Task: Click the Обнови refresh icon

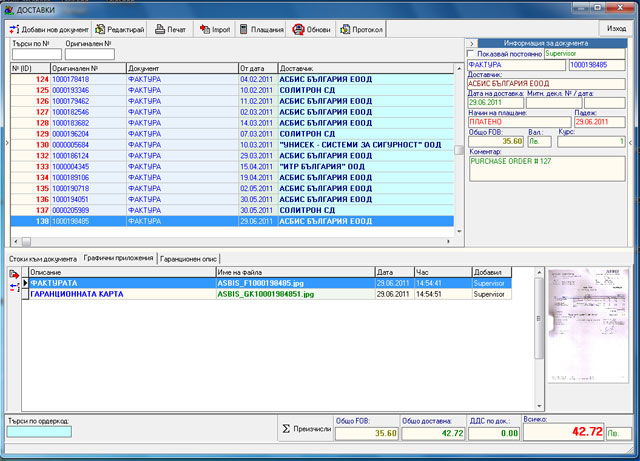Action: (x=298, y=29)
